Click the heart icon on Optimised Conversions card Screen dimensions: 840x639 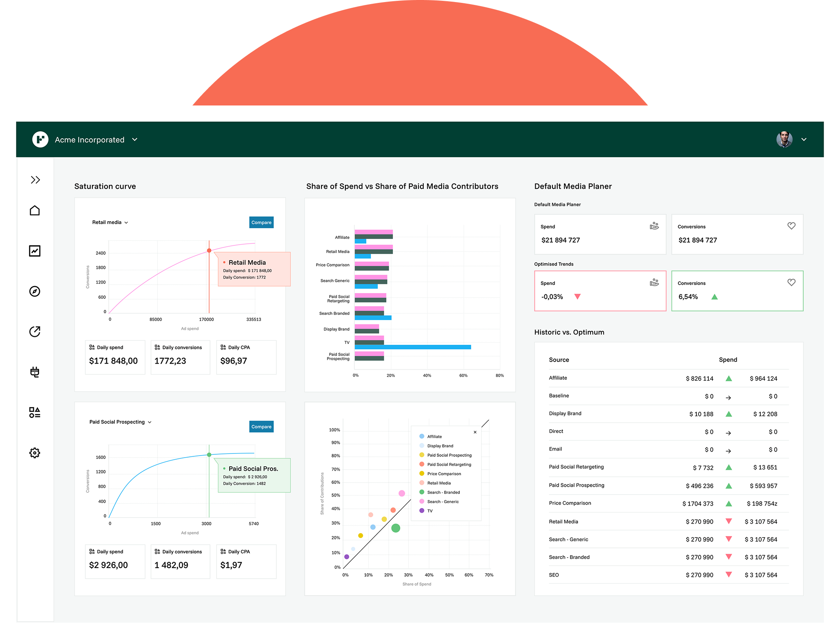[x=791, y=282]
